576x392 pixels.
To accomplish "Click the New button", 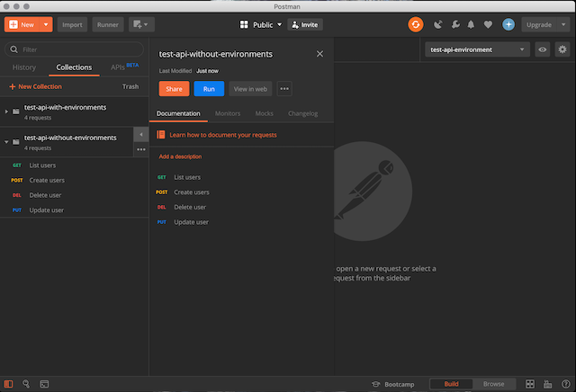I will pyautogui.click(x=22, y=24).
